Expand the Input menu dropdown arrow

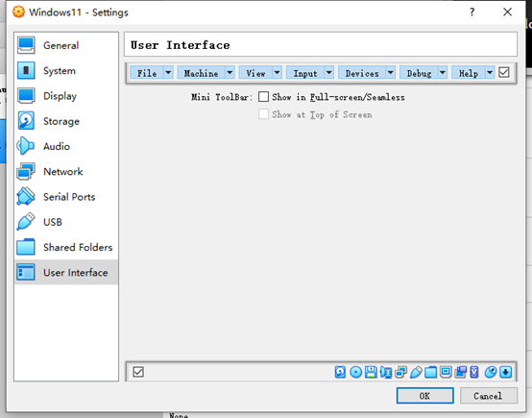[328, 72]
